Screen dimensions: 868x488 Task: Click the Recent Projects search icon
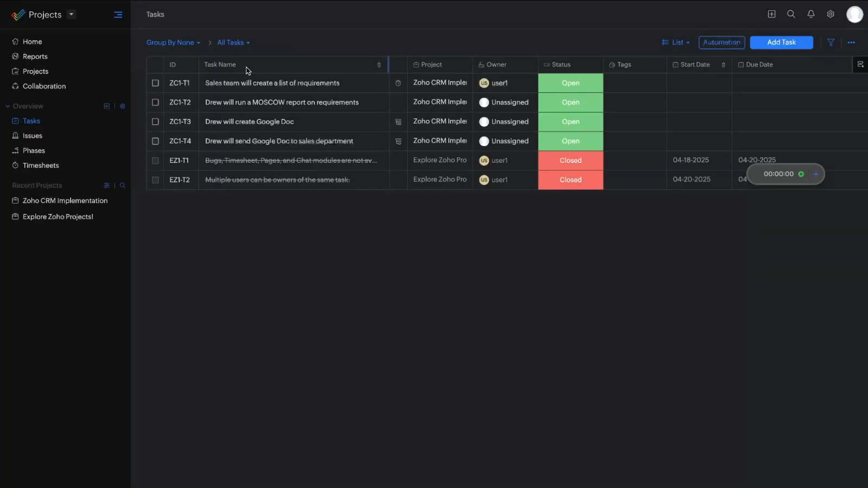(x=123, y=186)
